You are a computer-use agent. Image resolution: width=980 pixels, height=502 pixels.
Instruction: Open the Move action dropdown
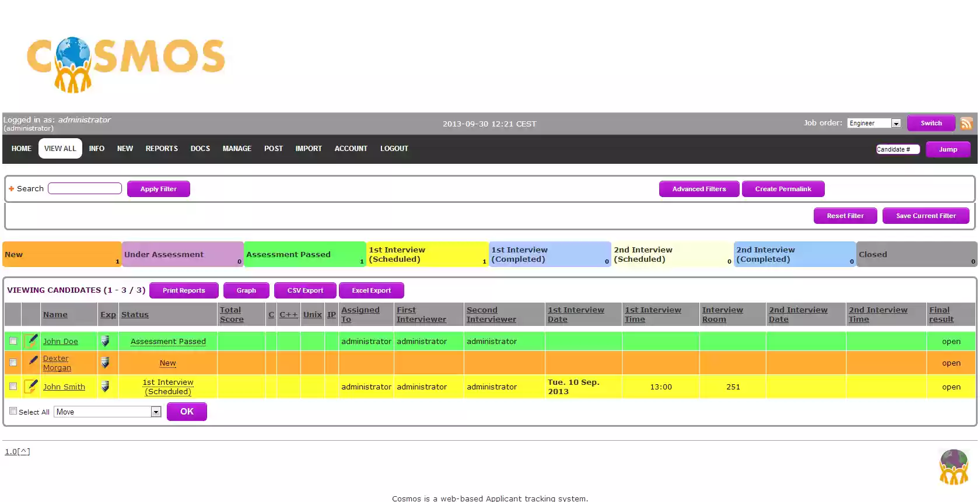pyautogui.click(x=107, y=412)
